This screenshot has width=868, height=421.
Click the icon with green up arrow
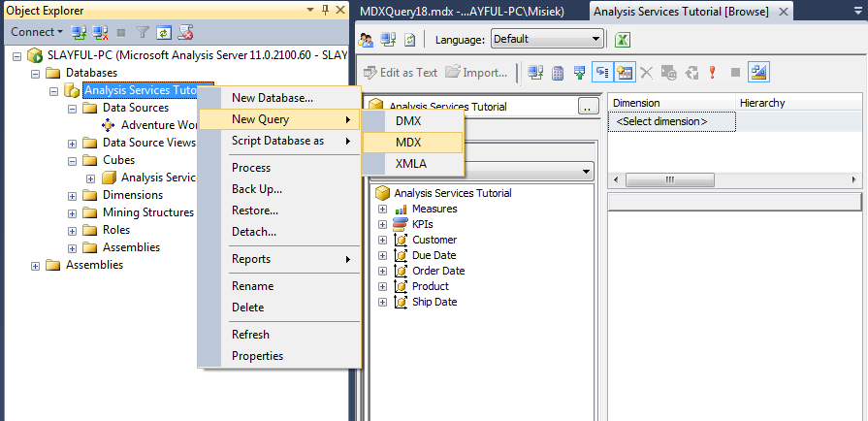(x=580, y=73)
